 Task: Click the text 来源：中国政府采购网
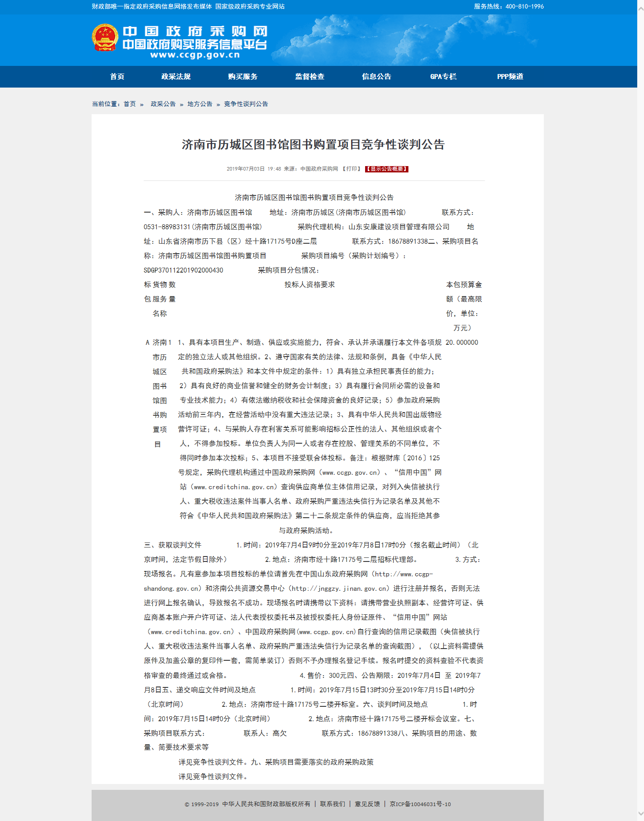[x=311, y=169]
